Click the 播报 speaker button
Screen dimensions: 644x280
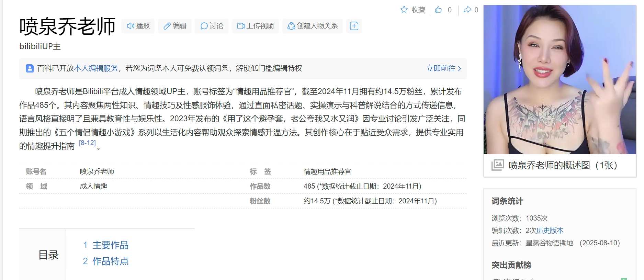pyautogui.click(x=138, y=26)
